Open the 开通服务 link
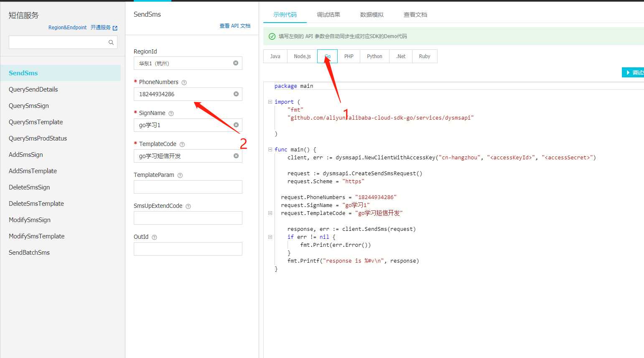Screen dimensions: 644x358 tap(101, 28)
